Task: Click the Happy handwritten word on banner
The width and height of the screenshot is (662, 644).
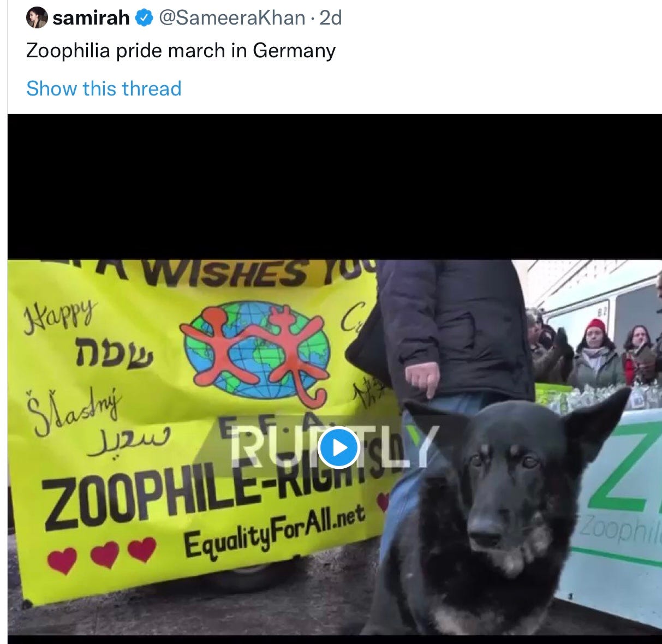Action: [x=60, y=312]
